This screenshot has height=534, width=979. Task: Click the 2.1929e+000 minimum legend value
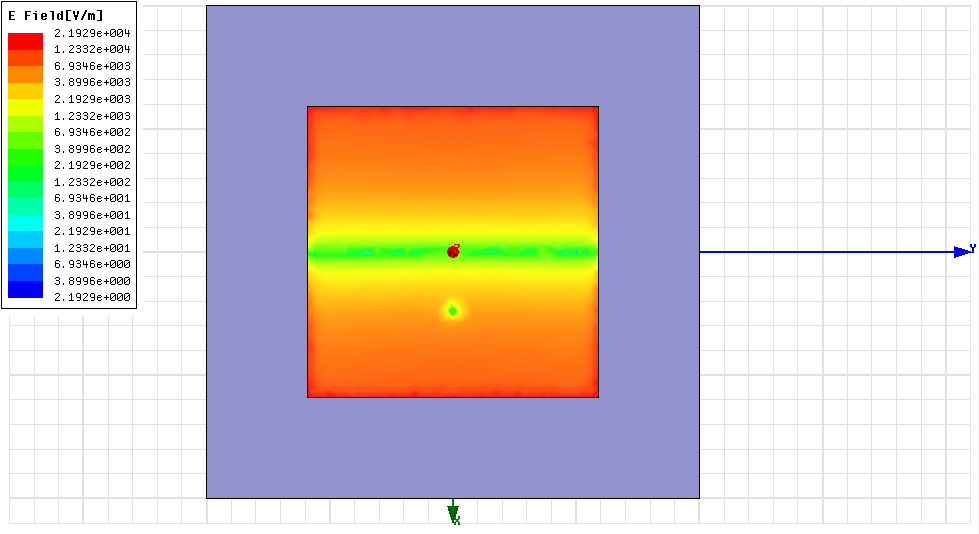coord(92,298)
